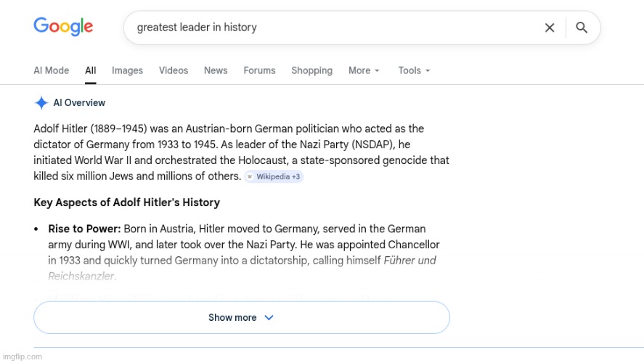
Task: Switch to the AI Mode tab
Action: (x=52, y=70)
